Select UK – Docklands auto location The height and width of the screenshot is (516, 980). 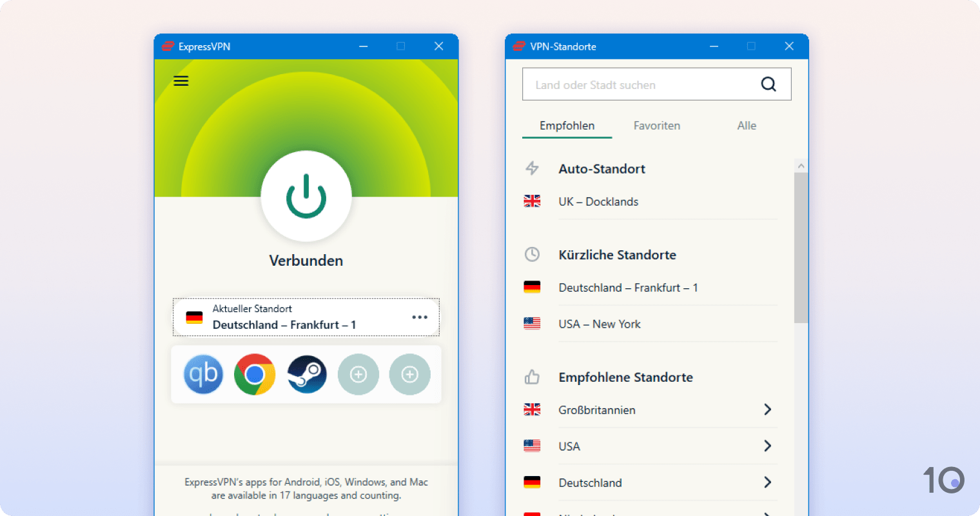click(598, 201)
